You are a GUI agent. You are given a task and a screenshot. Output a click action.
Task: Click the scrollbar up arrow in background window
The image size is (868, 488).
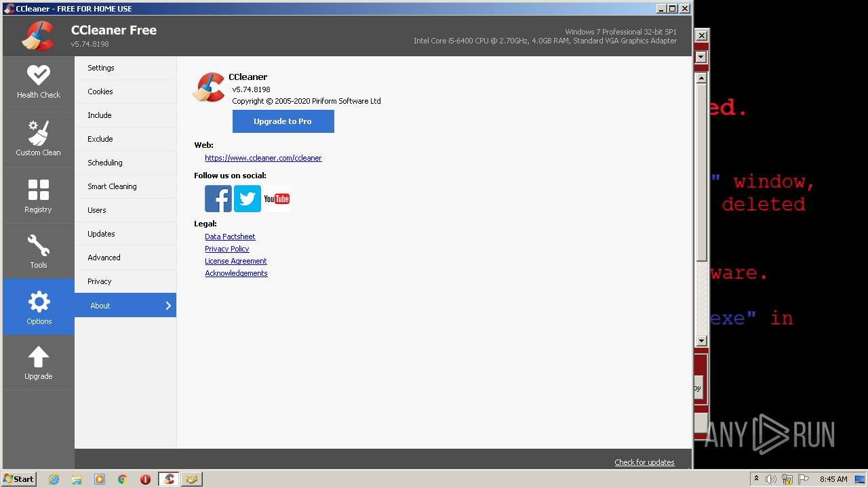click(x=701, y=78)
